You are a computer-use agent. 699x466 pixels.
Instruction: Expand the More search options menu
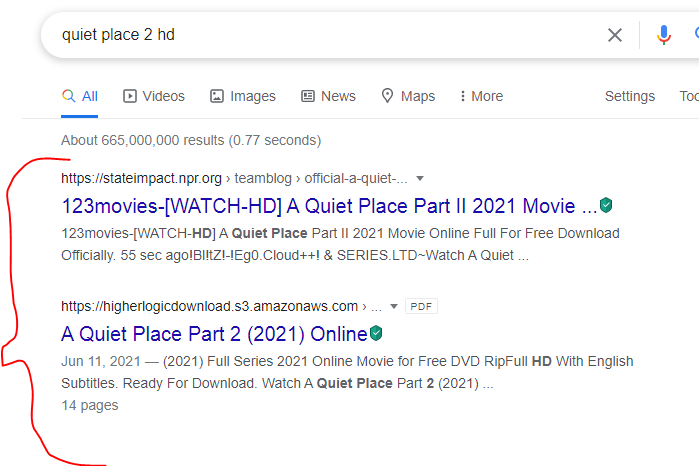pyautogui.click(x=481, y=96)
